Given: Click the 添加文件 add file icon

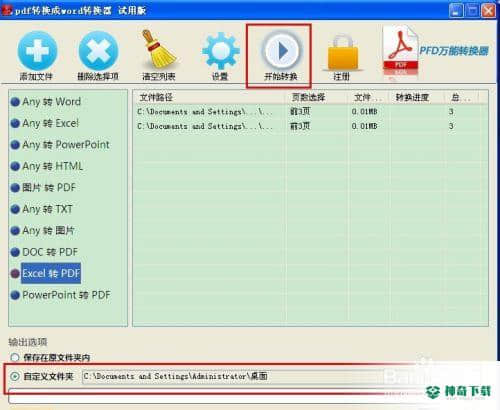Looking at the screenshot, I should (37, 51).
